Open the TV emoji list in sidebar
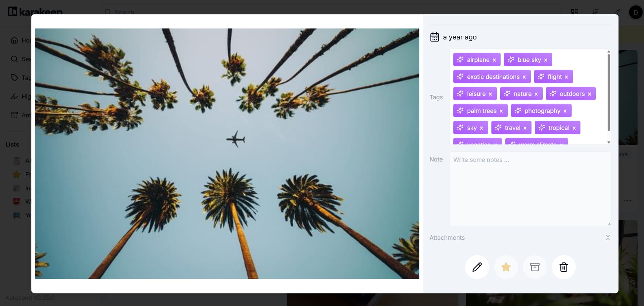 click(x=21, y=215)
